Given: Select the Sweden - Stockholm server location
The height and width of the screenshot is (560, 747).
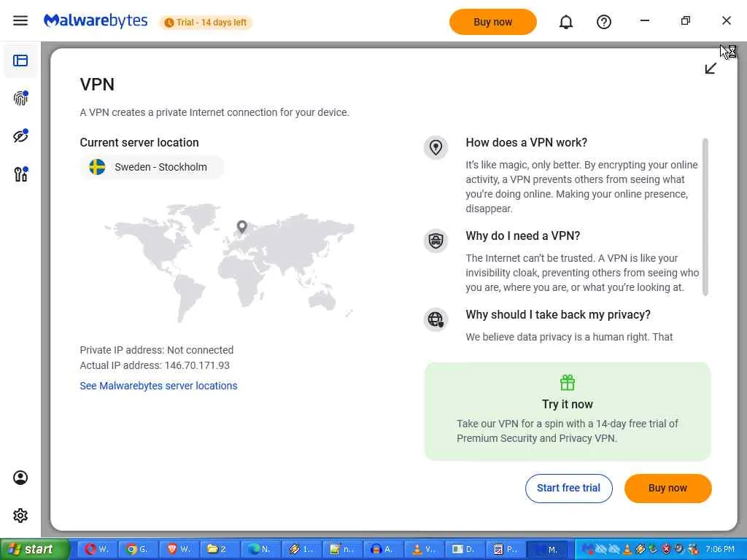Looking at the screenshot, I should [x=152, y=167].
